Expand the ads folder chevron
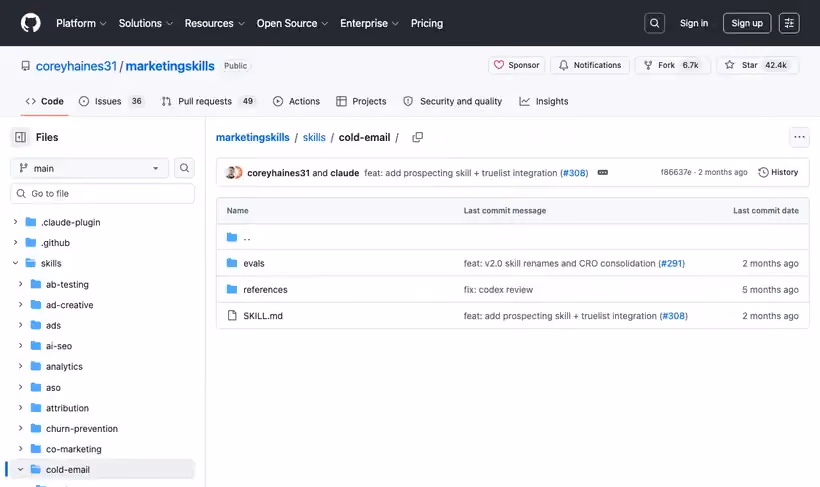The height and width of the screenshot is (487, 820). pos(20,325)
